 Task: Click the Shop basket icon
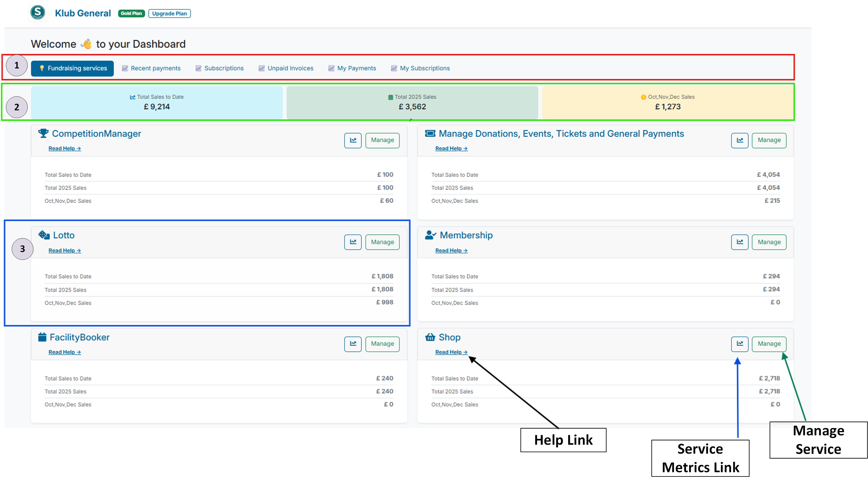click(430, 337)
